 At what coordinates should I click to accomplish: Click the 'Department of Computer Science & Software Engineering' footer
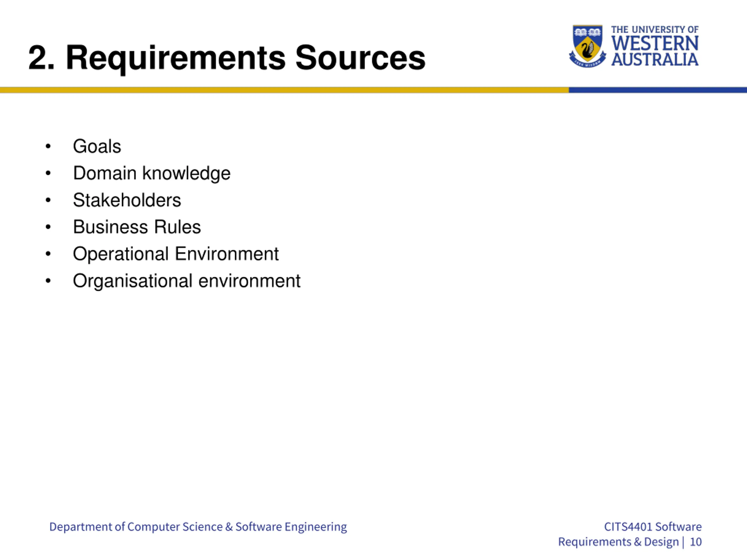(x=198, y=527)
